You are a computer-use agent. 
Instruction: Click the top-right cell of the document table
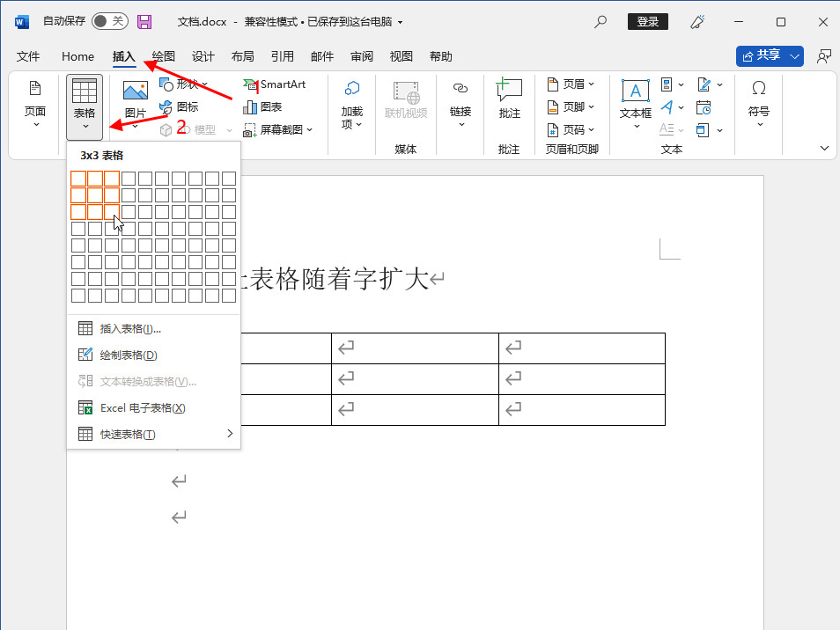(582, 348)
